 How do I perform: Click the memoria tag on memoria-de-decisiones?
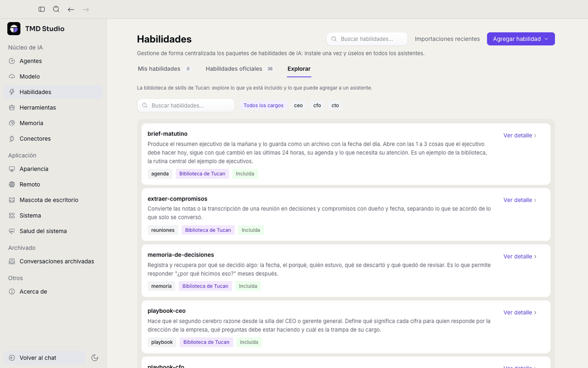(161, 286)
